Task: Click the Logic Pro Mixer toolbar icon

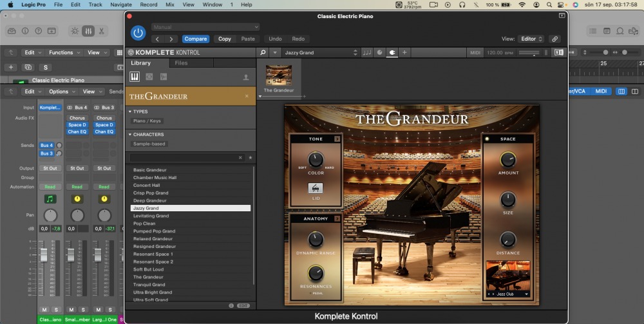Action: [88, 31]
